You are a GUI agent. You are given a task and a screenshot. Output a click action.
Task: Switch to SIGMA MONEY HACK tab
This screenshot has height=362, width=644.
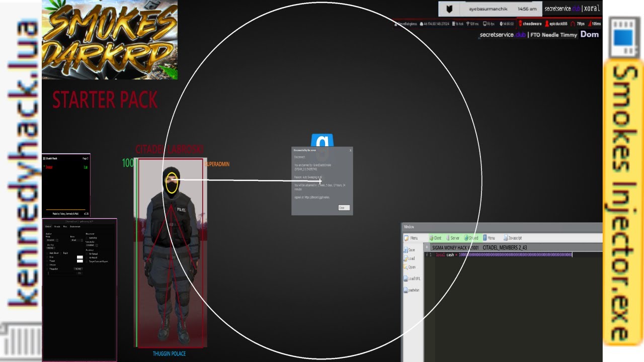455,248
